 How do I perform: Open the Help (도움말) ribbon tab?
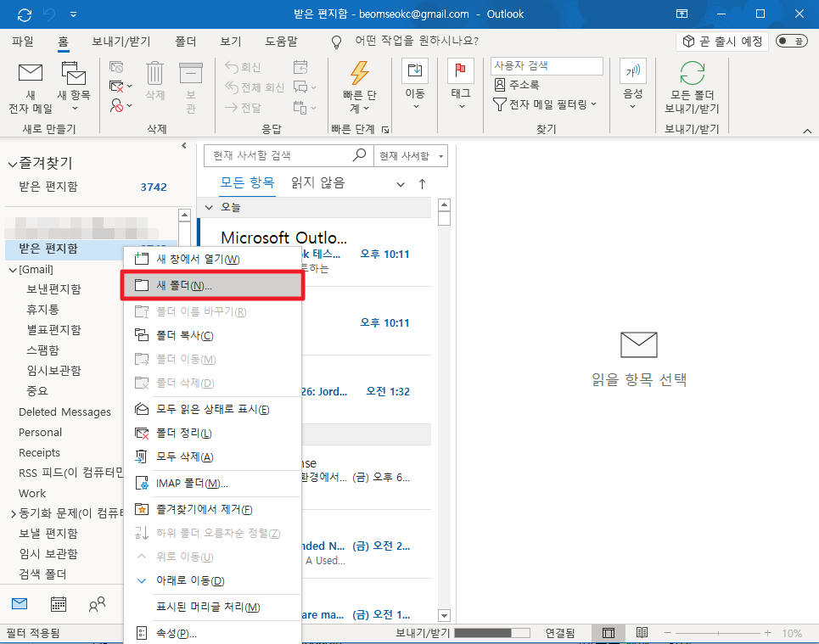click(x=281, y=42)
